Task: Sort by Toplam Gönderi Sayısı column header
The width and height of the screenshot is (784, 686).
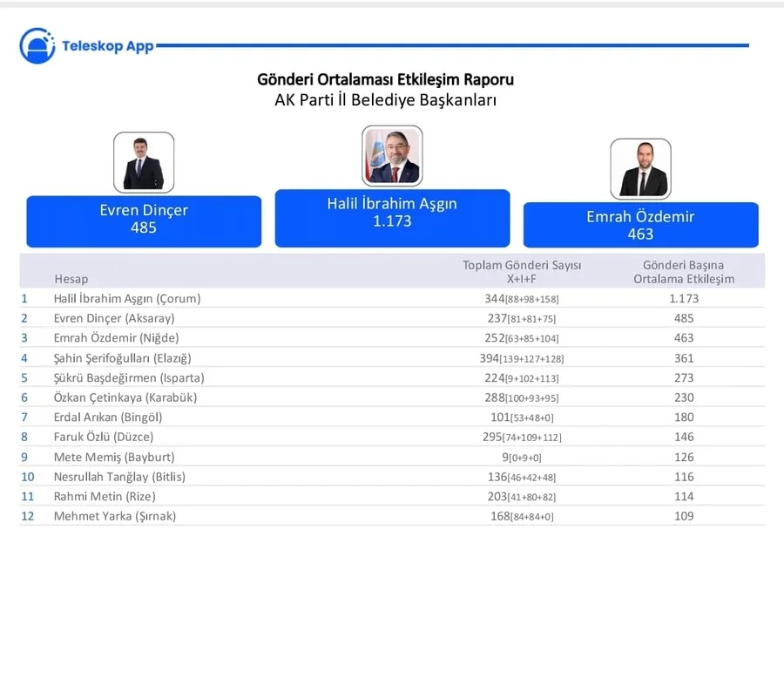Action: [x=521, y=272]
